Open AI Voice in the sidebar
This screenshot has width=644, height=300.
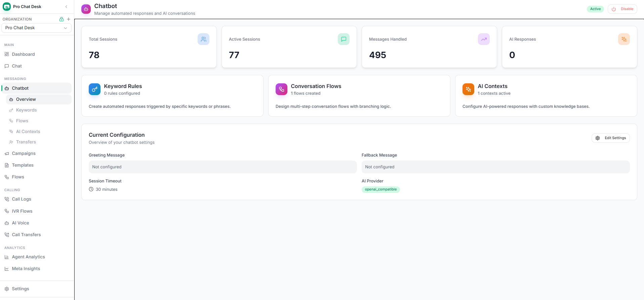[36, 223]
